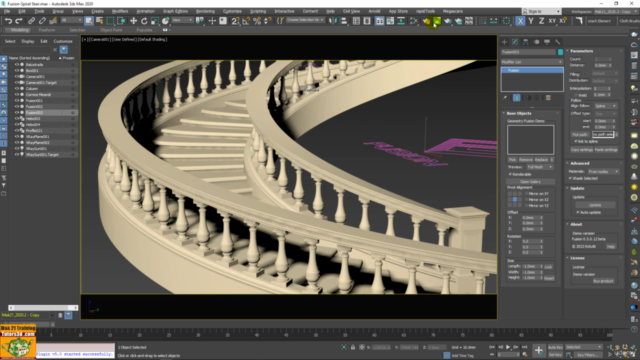Toggle the 2D Snaps icon
The image size is (640, 360).
pyautogui.click(x=236, y=21)
